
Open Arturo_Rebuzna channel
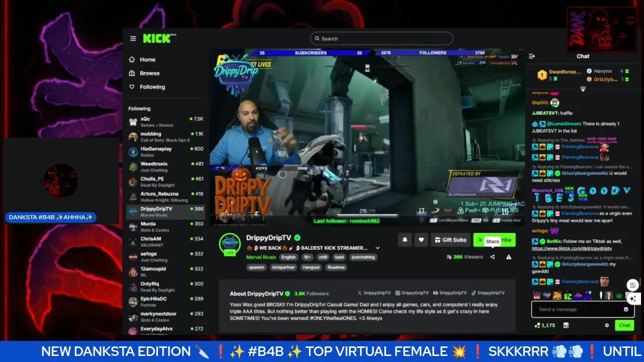click(x=166, y=197)
